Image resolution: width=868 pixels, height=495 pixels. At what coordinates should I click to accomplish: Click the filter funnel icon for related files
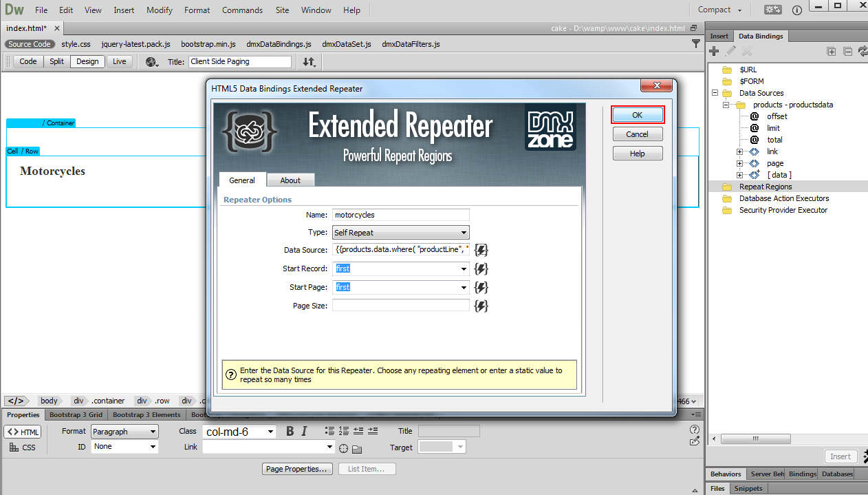tap(696, 43)
